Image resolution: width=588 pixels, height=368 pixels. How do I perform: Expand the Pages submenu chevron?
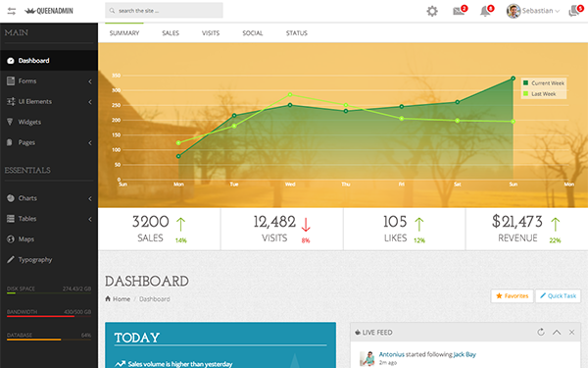(90, 142)
